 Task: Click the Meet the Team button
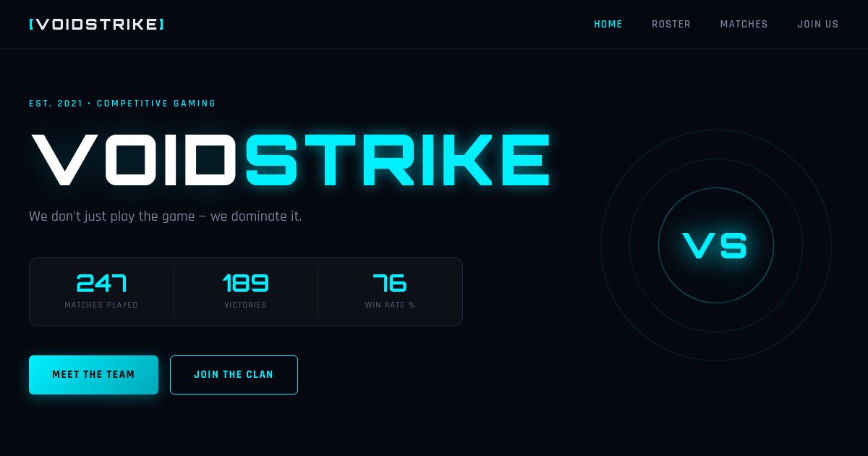93,375
